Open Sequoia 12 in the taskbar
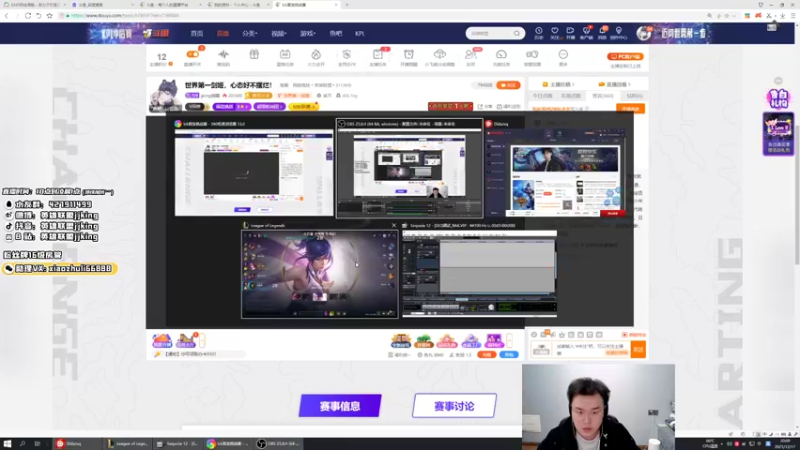The width and height of the screenshot is (800, 450). [x=178, y=444]
